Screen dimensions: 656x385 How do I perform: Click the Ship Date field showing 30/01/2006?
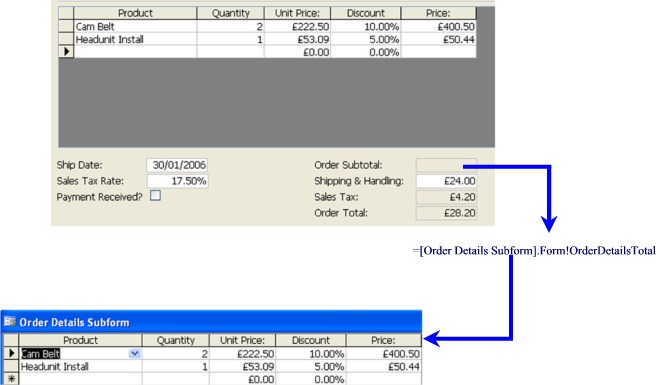tap(177, 165)
